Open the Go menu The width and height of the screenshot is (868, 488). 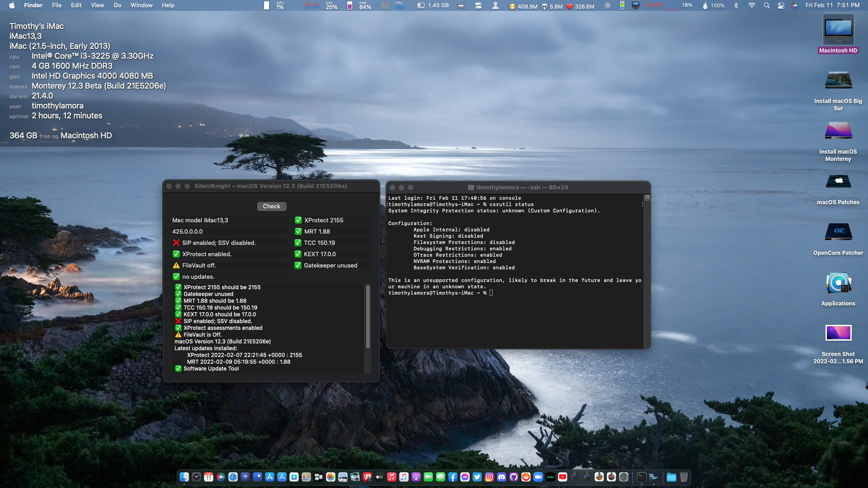(x=118, y=5)
